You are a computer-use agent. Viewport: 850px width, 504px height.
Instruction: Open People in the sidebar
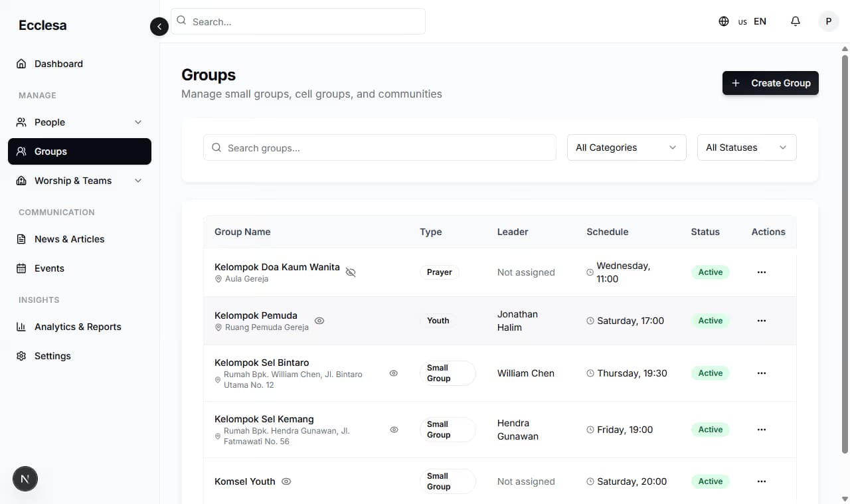(80, 122)
